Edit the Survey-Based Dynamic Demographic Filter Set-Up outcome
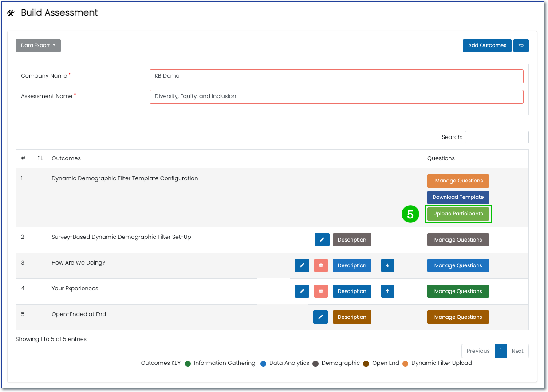548x392 pixels. click(x=322, y=240)
